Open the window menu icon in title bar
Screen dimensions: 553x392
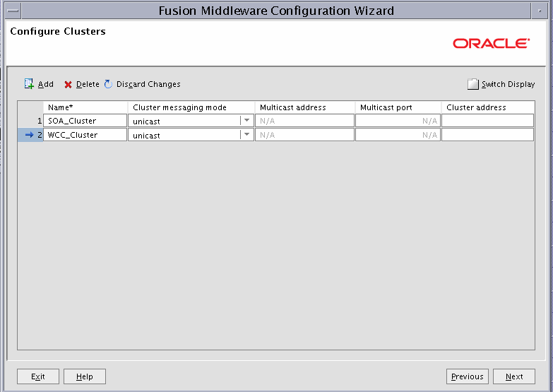tap(13, 11)
